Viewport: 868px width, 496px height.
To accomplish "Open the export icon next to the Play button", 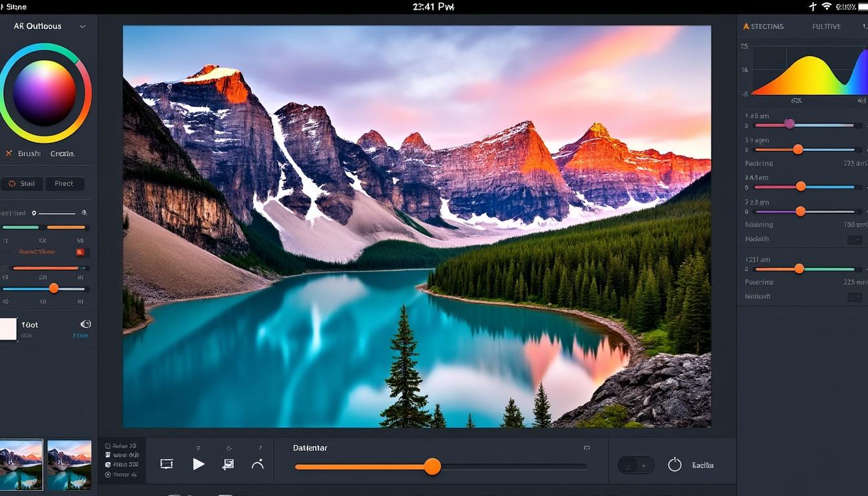I will 228,464.
